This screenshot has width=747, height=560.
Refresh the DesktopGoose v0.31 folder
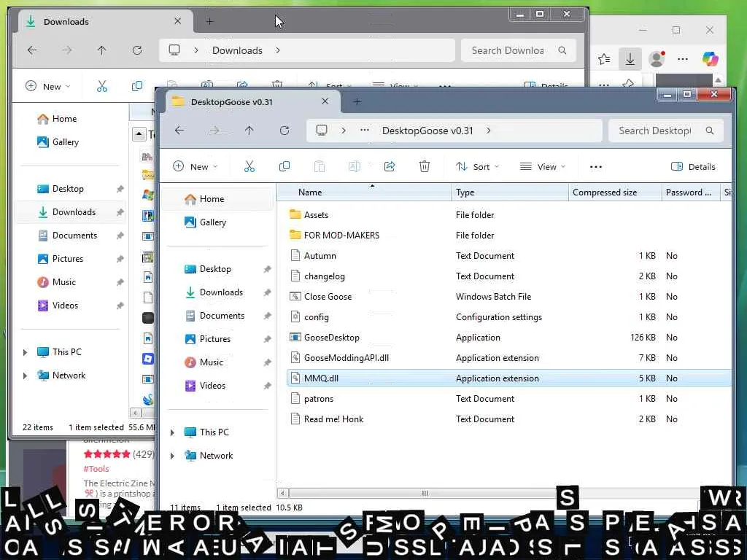(285, 130)
